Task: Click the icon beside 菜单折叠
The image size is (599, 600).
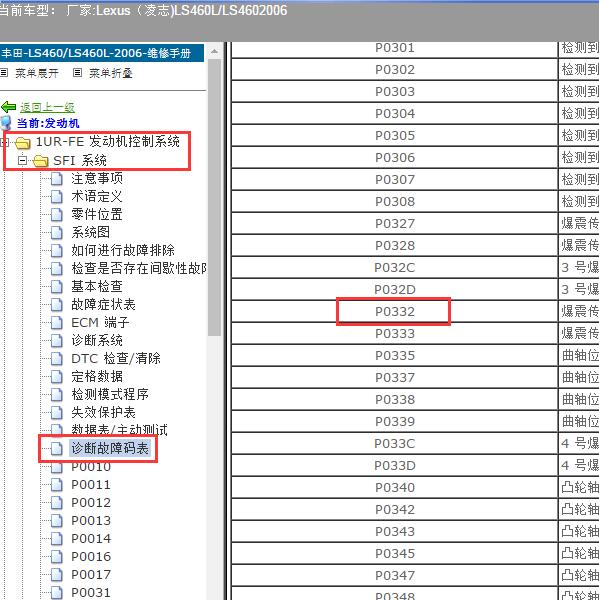Action: tap(77, 72)
